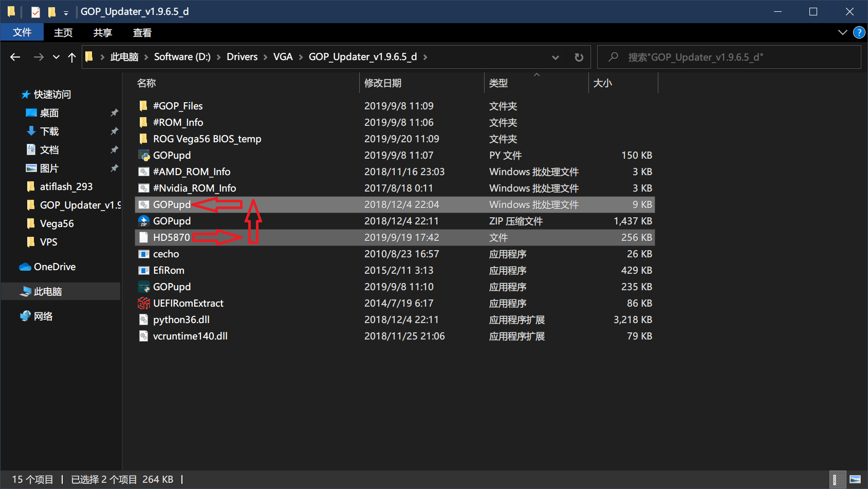This screenshot has height=489, width=868.
Task: Select OneDrive in the navigation pane
Action: 54,267
